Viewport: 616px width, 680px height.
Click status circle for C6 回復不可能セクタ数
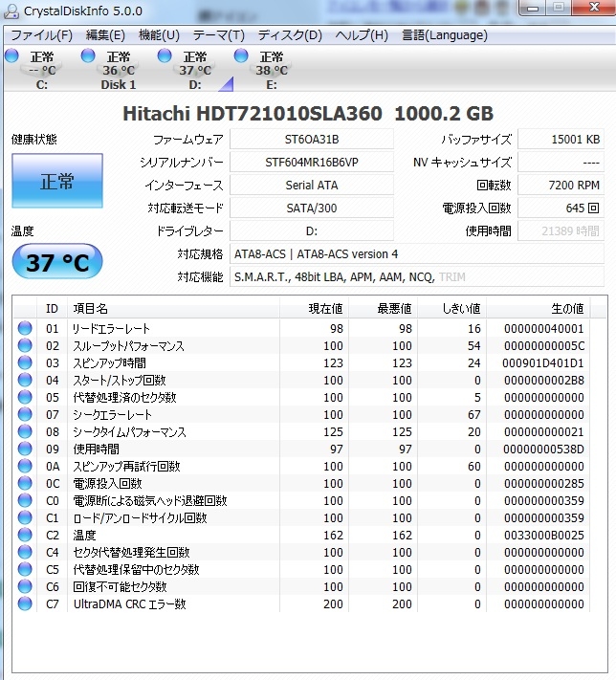click(x=25, y=586)
